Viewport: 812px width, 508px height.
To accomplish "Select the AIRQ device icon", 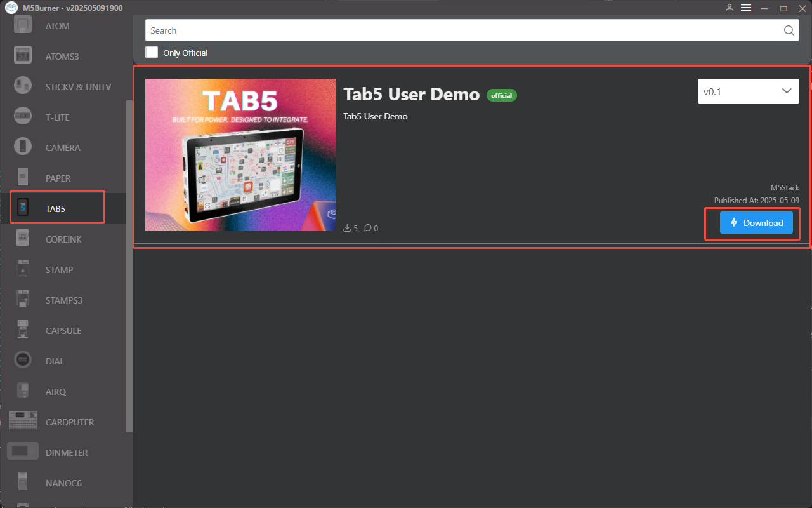I will pos(23,391).
